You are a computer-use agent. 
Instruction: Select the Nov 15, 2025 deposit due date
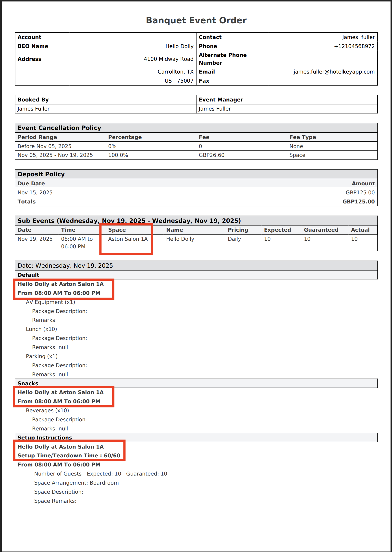click(35, 193)
